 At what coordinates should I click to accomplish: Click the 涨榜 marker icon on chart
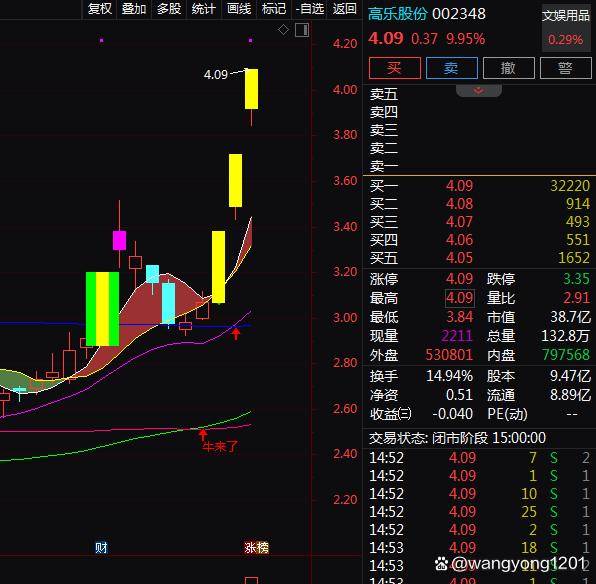pos(256,548)
